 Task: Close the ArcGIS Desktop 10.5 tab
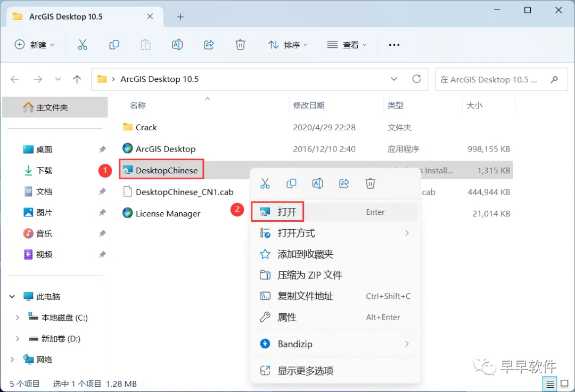coord(150,16)
